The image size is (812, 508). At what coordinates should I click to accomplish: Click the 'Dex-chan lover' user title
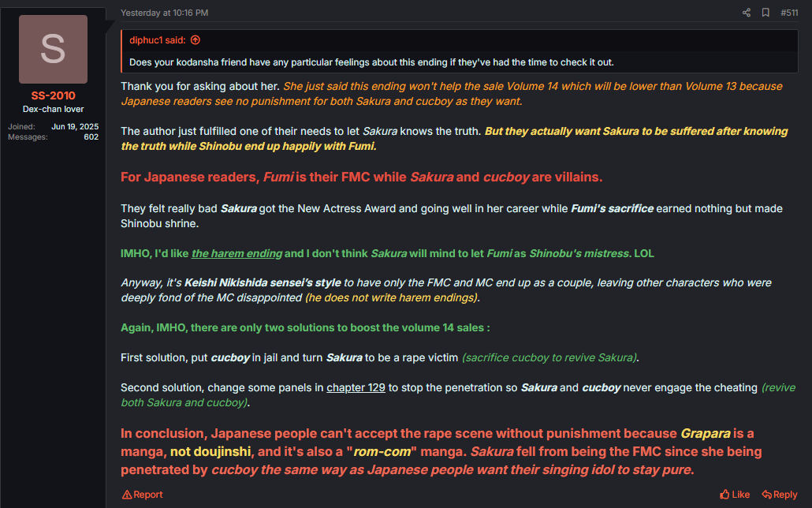point(53,109)
